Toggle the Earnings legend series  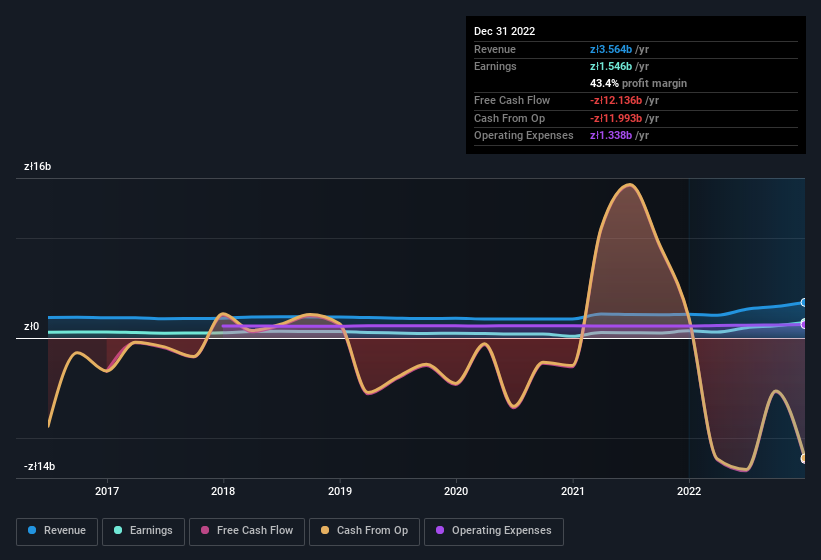tap(143, 531)
